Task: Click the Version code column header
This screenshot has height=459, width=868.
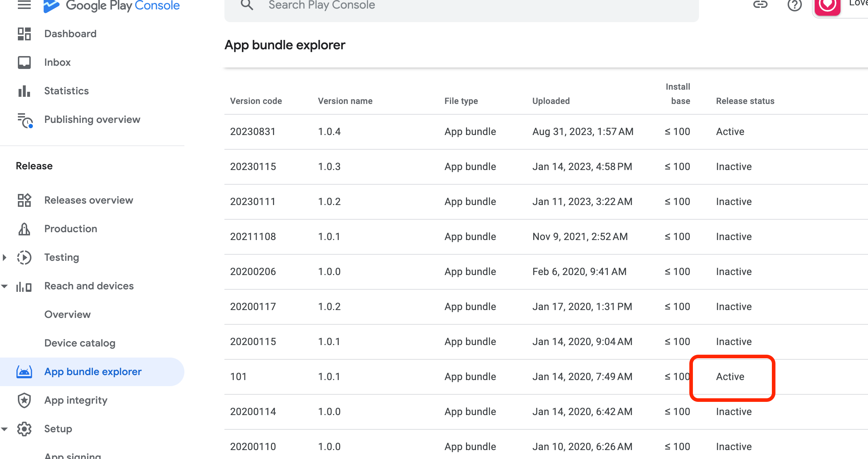Action: point(256,101)
